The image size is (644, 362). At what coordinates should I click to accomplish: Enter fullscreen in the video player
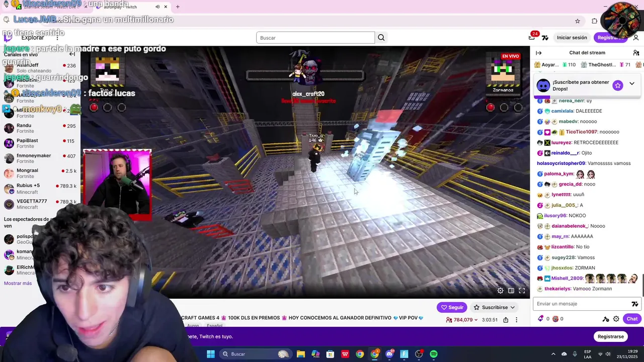[x=522, y=291]
